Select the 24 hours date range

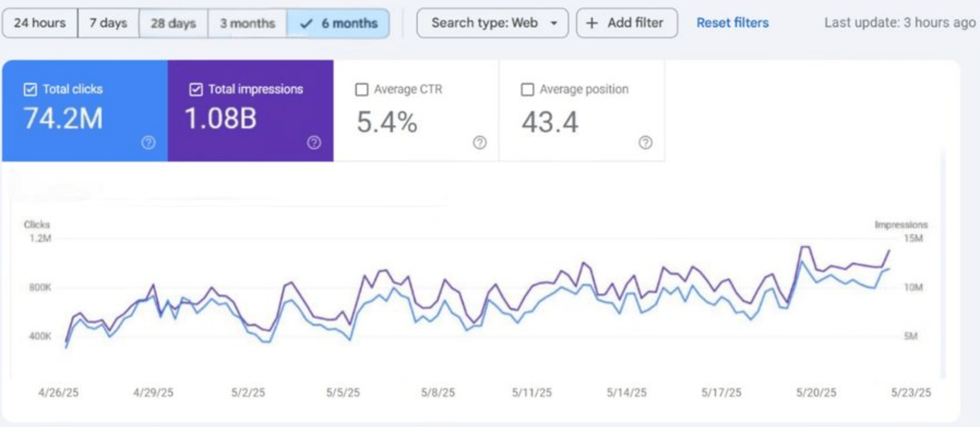click(39, 24)
